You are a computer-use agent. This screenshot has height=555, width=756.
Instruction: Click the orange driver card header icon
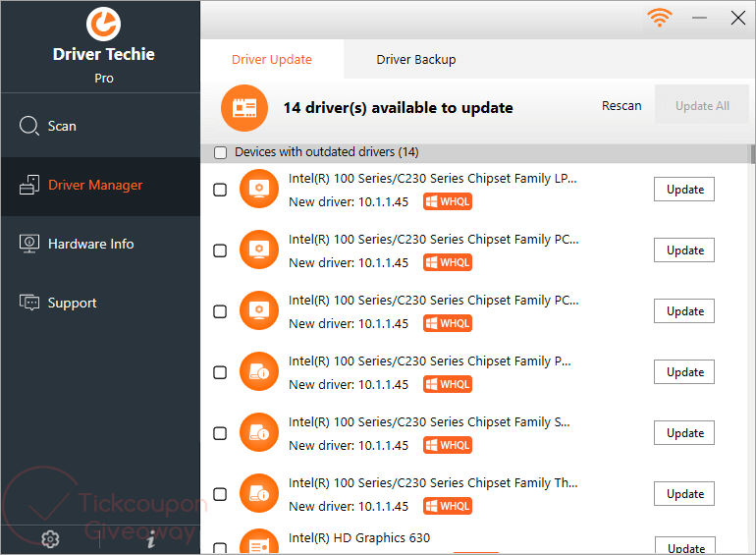tap(243, 108)
